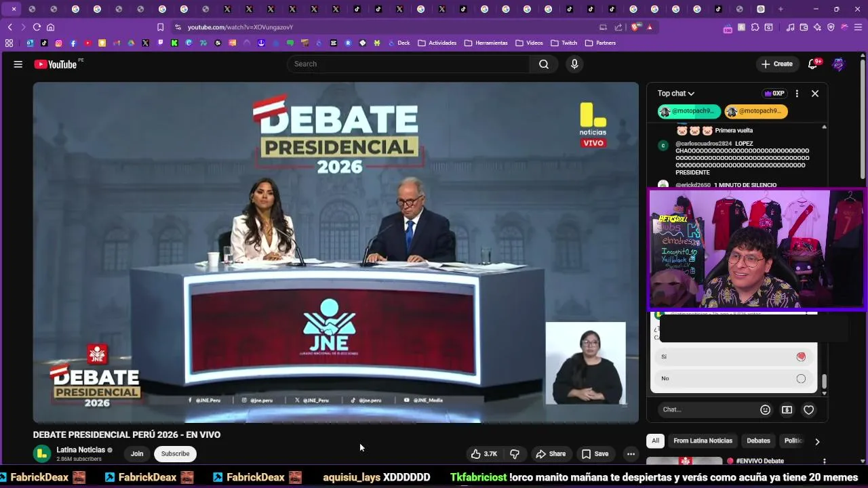
Task: Send a heart reaction in chat
Action: coord(808,409)
